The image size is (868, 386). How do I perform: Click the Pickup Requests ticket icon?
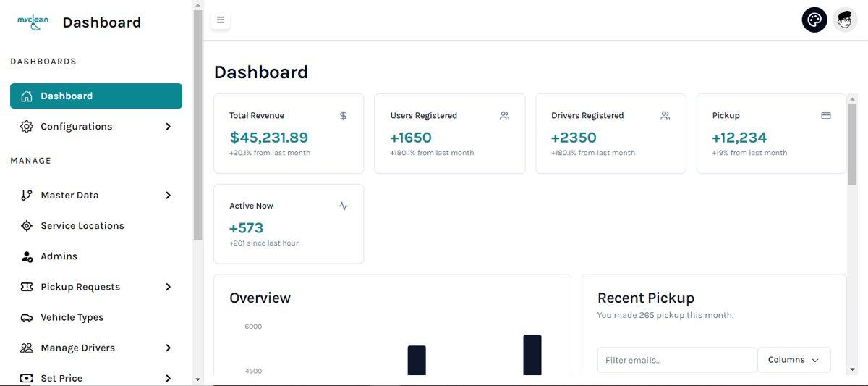[x=27, y=287]
